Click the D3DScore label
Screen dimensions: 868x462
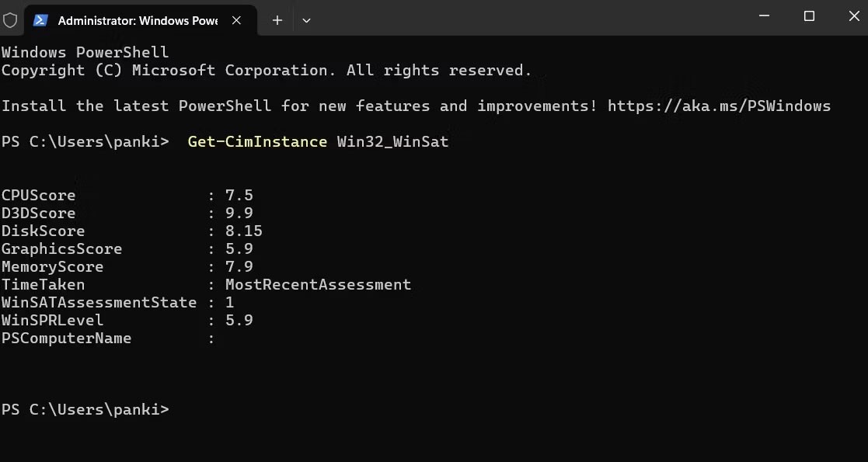tap(39, 213)
